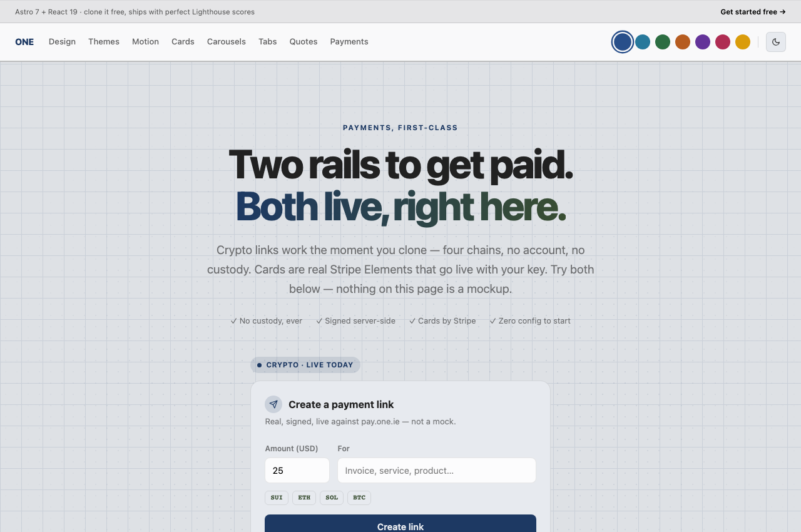
Task: Apply the purple theme swatch
Action: click(x=703, y=42)
